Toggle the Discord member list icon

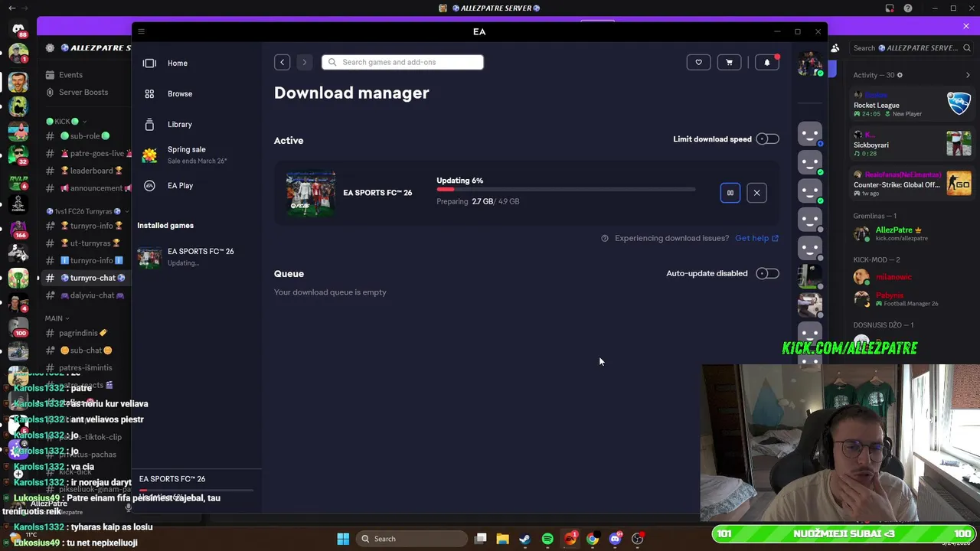click(835, 47)
